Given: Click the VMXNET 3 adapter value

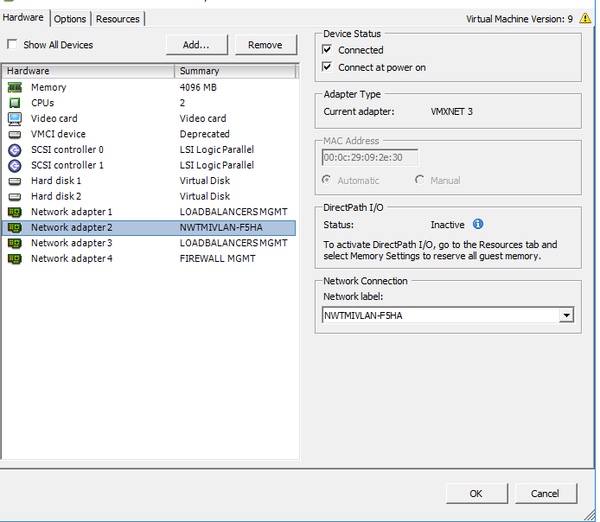Looking at the screenshot, I should [x=452, y=112].
